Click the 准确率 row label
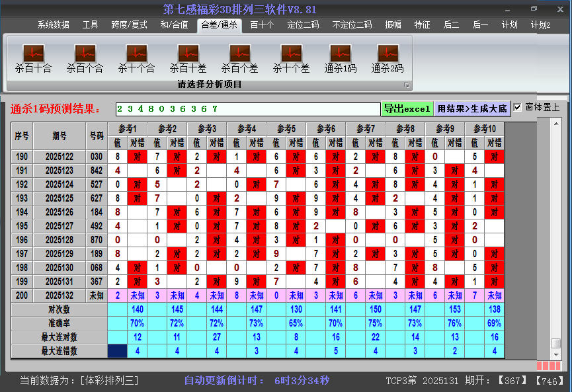The image size is (572, 392). (59, 323)
